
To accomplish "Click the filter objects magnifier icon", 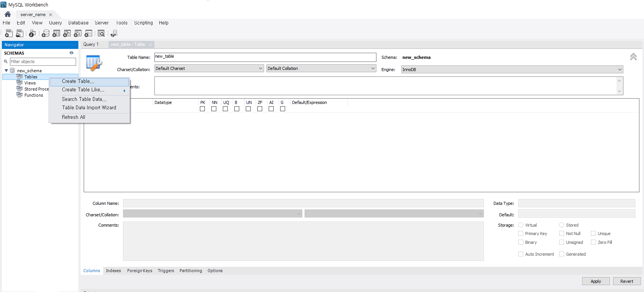I will (x=6, y=62).
